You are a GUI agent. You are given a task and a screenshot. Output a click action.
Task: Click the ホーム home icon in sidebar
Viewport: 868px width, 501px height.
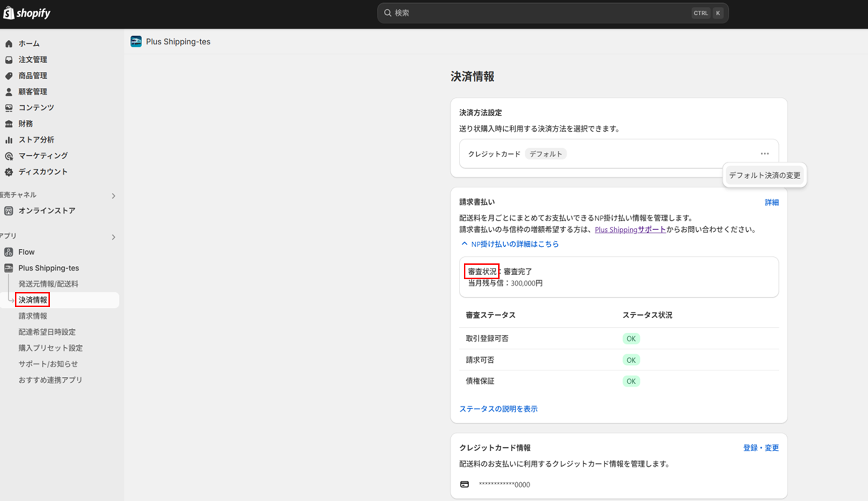tap(9, 44)
